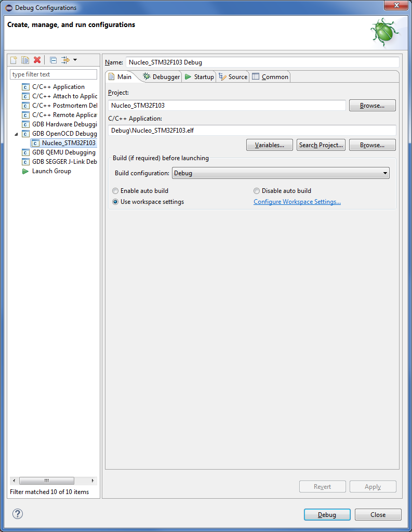The image size is (412, 532).
Task: Focus the type filter text field
Action: (54, 74)
